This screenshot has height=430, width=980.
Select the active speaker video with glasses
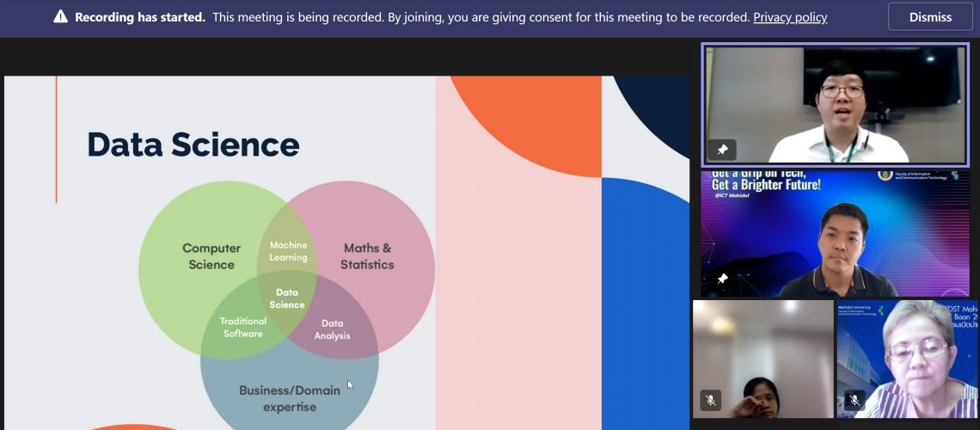point(835,103)
